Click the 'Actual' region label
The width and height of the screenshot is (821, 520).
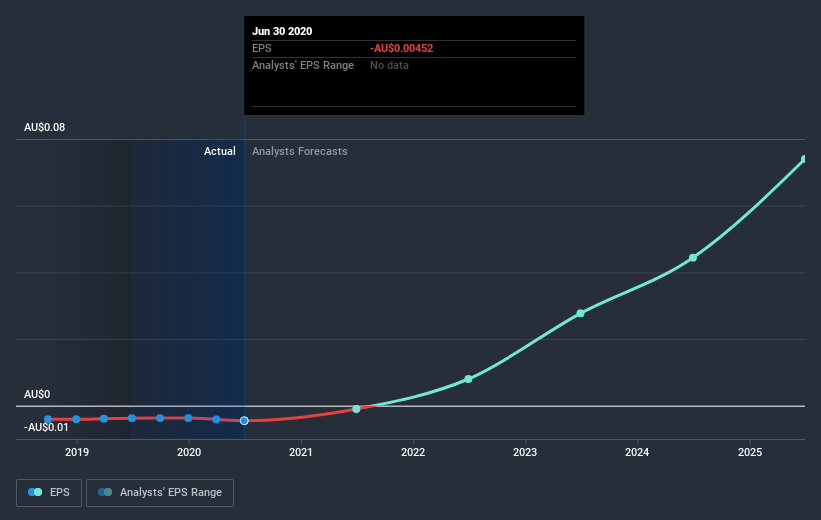click(219, 151)
